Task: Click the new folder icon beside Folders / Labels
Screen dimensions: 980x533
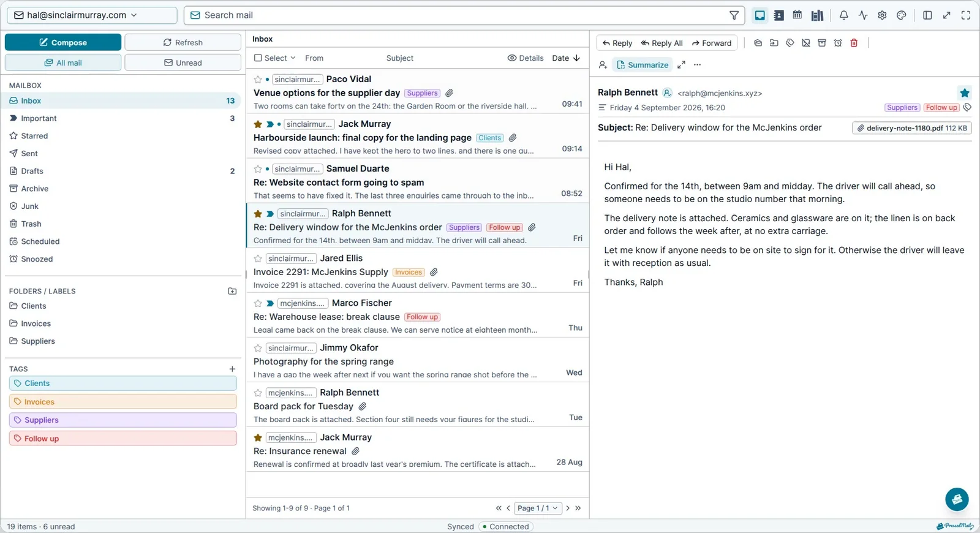Action: 232,291
